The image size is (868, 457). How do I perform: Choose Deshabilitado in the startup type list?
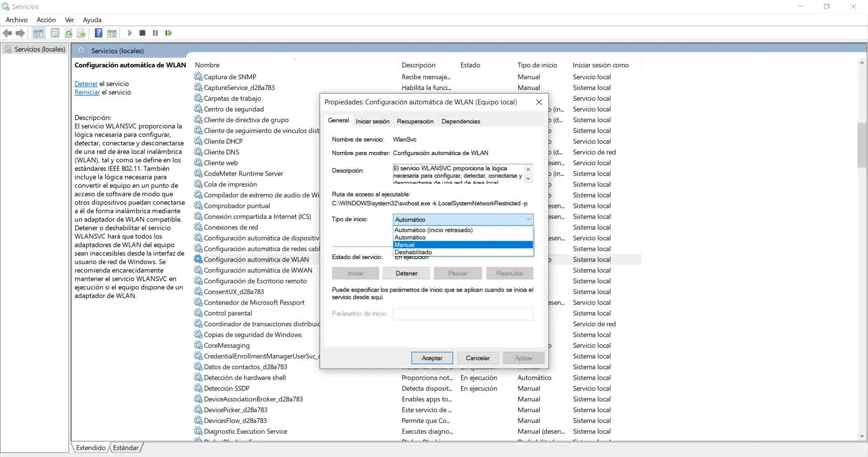click(463, 252)
